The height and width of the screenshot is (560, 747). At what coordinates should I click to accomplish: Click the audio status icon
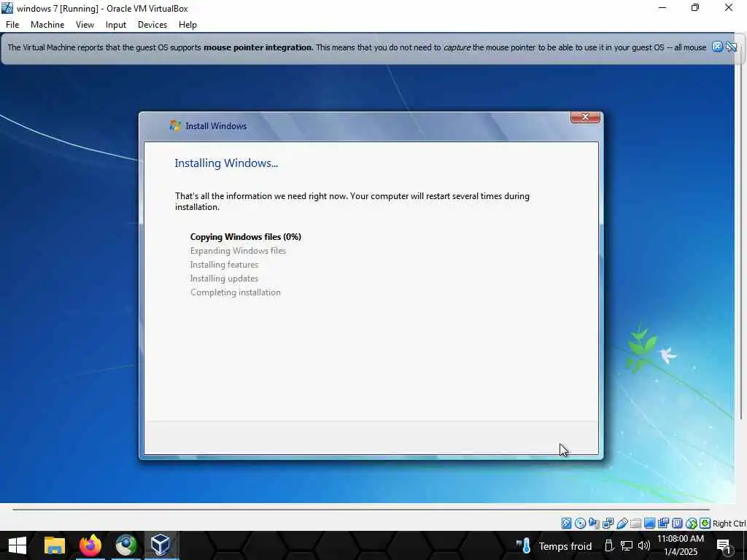coord(594,524)
